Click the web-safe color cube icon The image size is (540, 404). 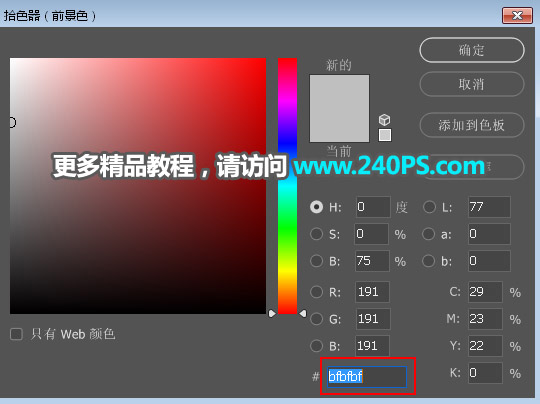click(x=384, y=120)
